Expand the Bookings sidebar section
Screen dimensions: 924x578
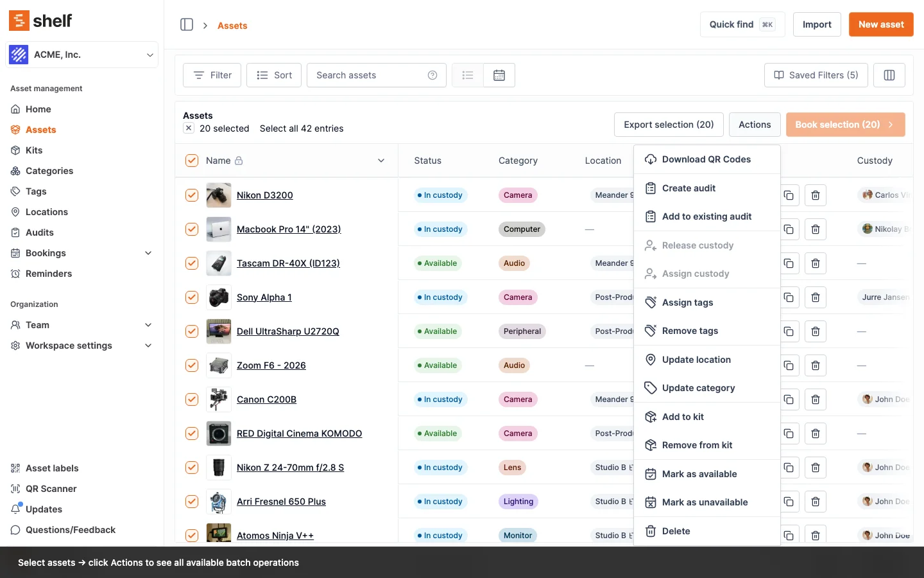(x=148, y=253)
